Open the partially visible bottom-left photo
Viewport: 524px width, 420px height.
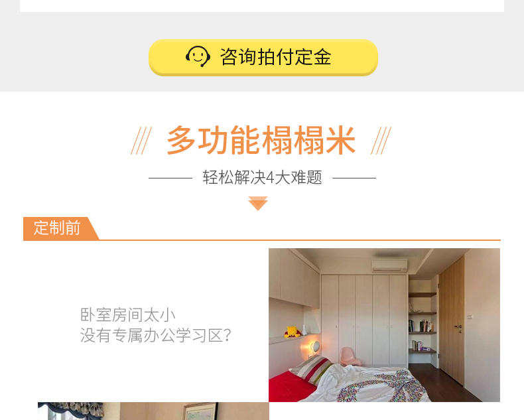tap(153, 411)
